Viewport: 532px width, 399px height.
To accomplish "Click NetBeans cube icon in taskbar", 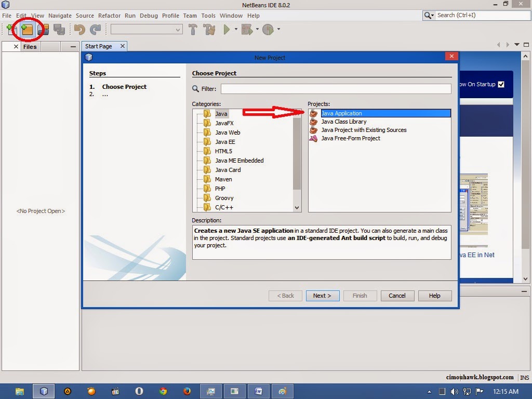I will tap(44, 392).
